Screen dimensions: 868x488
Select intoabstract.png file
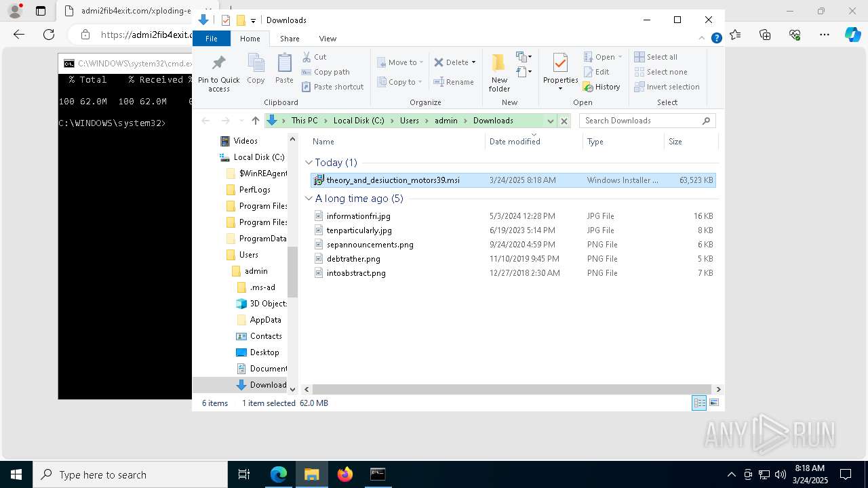(513, 273)
